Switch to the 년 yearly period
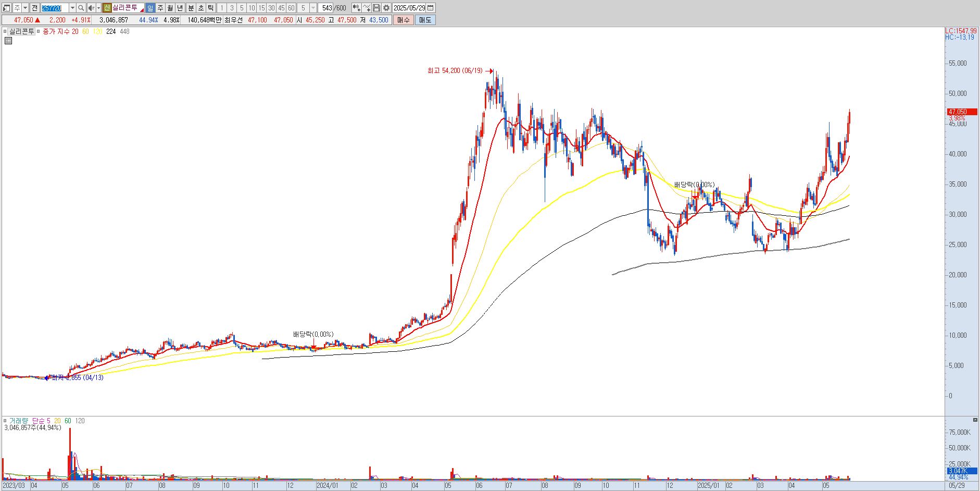Screen dimensions: 980x491 (x=180, y=8)
